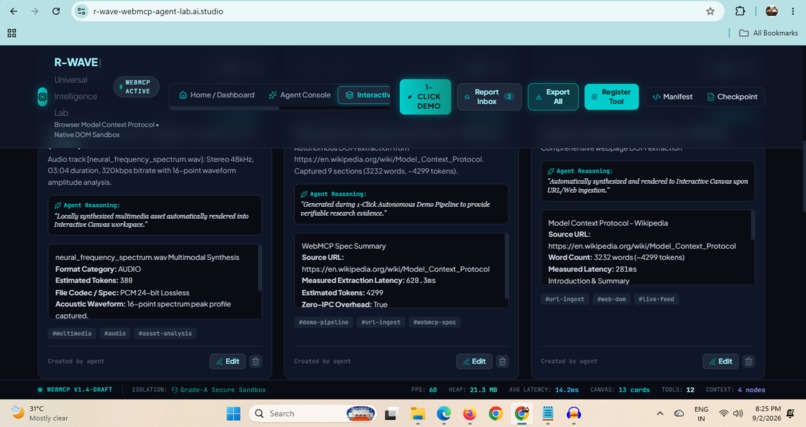Screen dimensions: 806x427
Task: Reload the browser page
Action: pyautogui.click(x=56, y=11)
